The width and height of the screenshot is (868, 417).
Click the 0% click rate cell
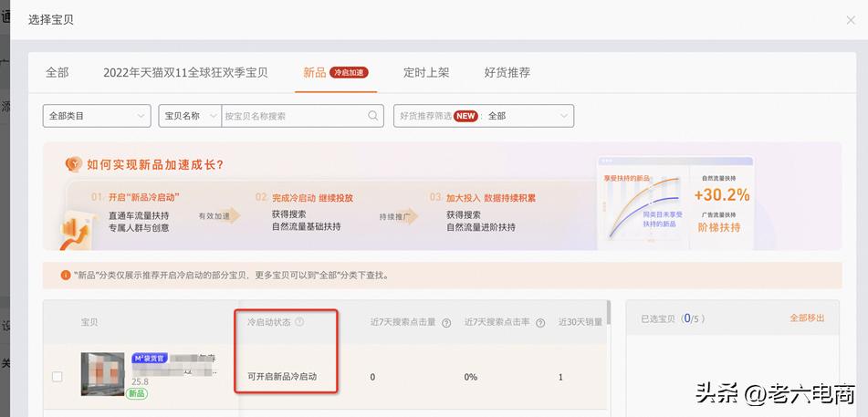tap(471, 377)
